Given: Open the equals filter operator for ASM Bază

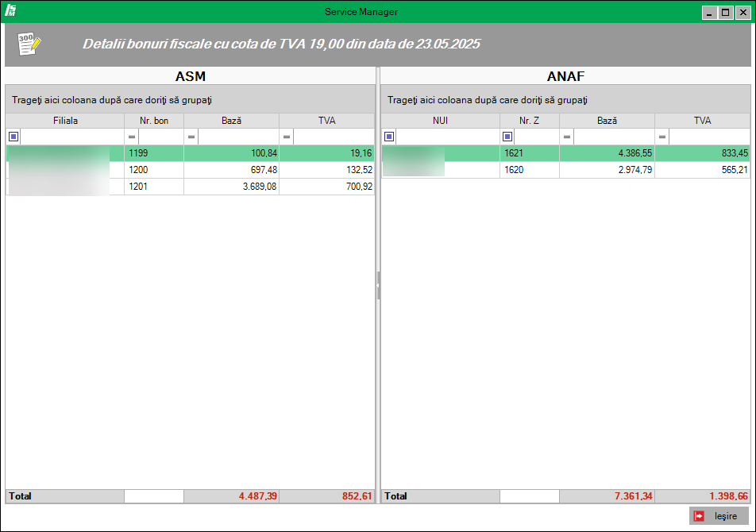Looking at the screenshot, I should 191,137.
